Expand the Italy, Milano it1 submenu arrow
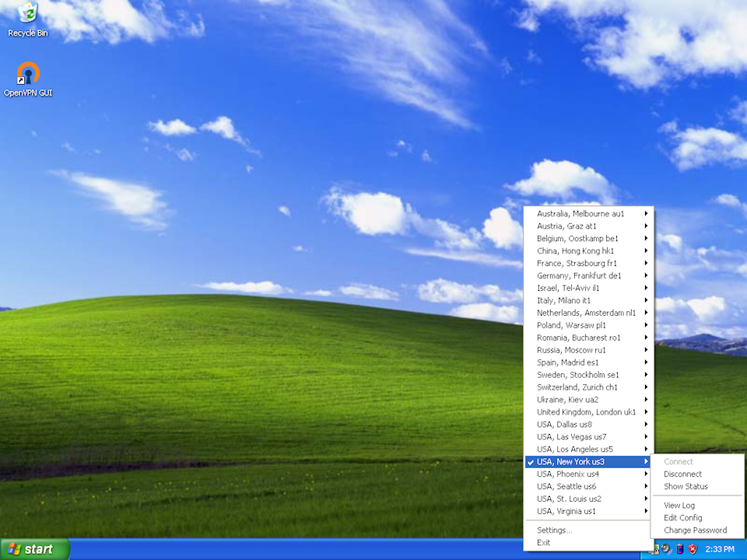The height and width of the screenshot is (560, 747). coord(646,300)
